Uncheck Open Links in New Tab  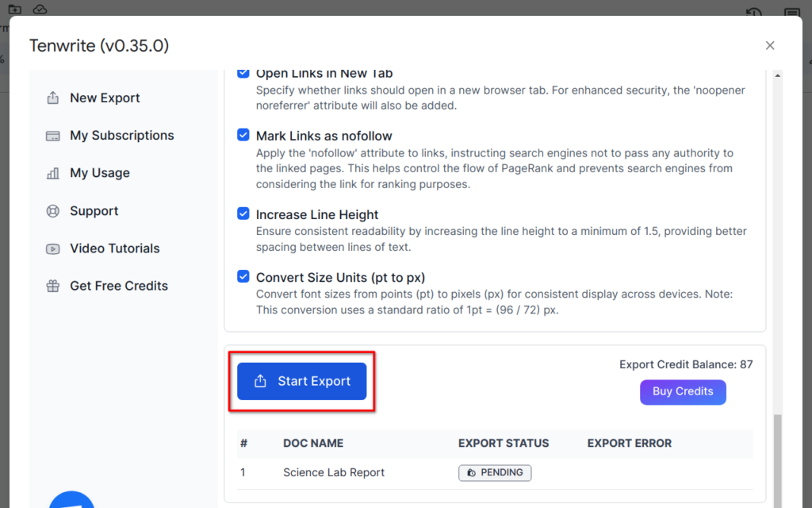click(x=243, y=71)
